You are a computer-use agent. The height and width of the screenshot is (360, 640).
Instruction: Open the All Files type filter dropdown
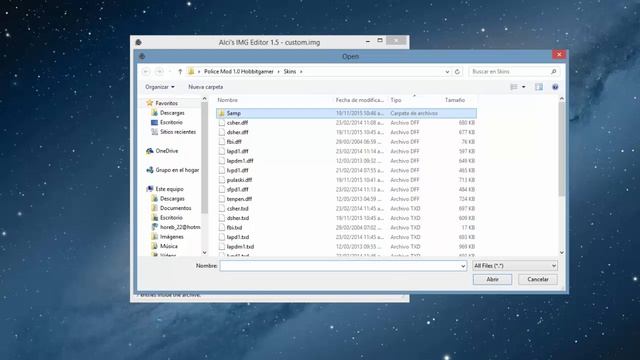click(514, 266)
